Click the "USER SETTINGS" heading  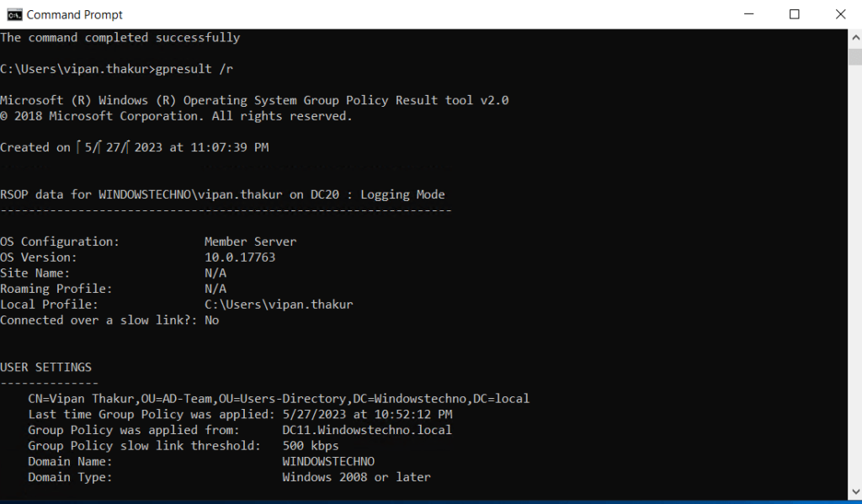click(x=45, y=367)
